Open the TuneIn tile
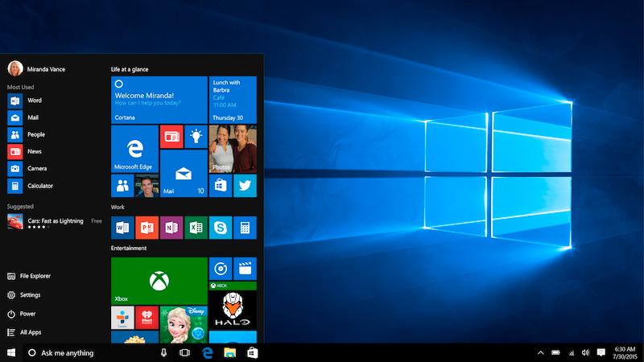 coord(122,318)
